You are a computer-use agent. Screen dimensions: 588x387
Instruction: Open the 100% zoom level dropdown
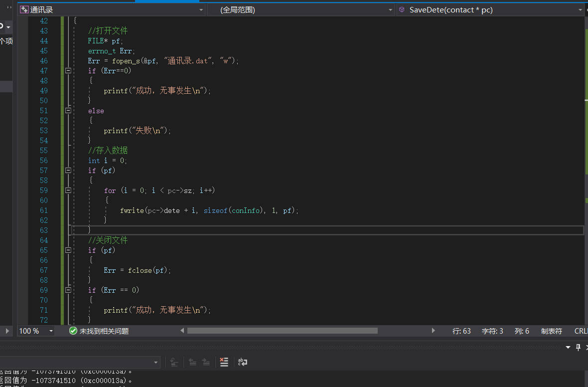click(x=51, y=331)
